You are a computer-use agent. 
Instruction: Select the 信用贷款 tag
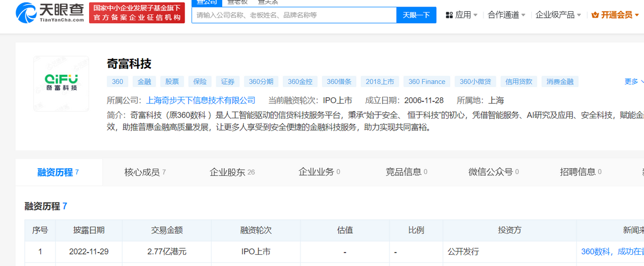click(519, 82)
